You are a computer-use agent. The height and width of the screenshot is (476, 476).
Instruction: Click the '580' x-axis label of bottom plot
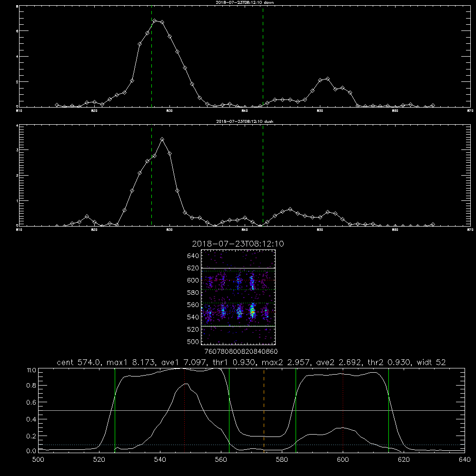coord(282,459)
